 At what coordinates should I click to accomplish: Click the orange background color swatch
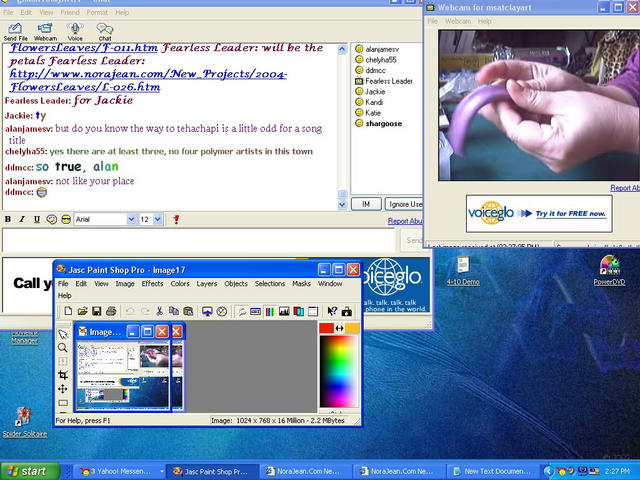pos(352,328)
